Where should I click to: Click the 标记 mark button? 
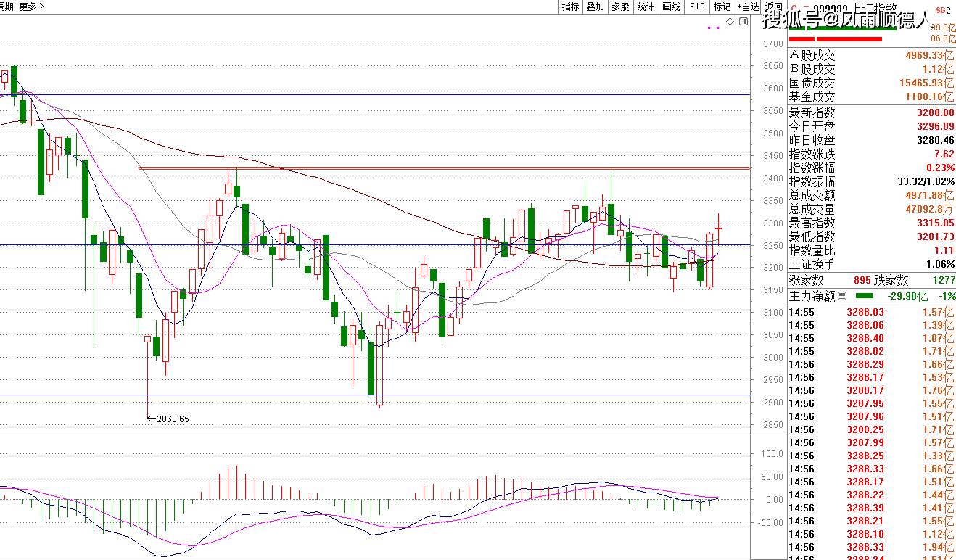(722, 7)
